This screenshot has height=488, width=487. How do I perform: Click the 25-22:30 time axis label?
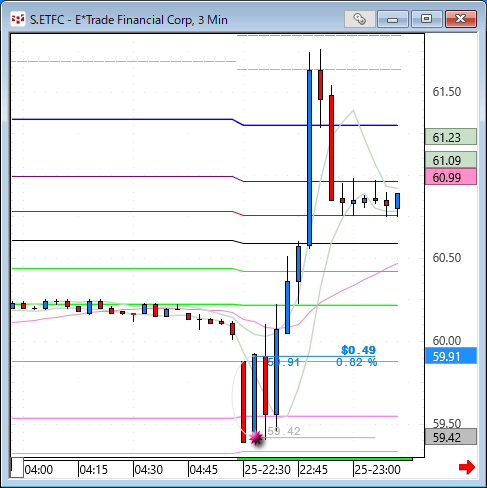pos(267,470)
